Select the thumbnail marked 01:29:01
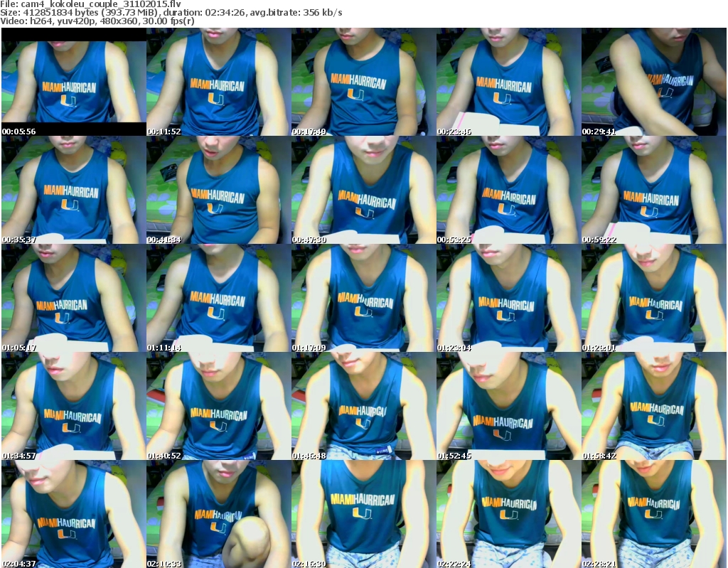Image resolution: width=728 pixels, height=568 pixels. pyautogui.click(x=654, y=298)
